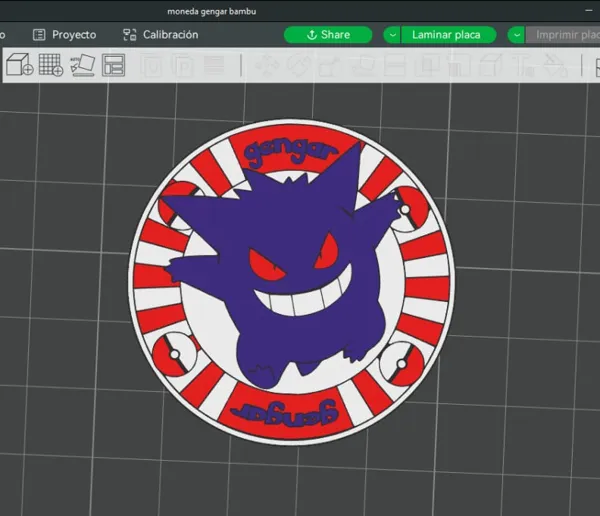This screenshot has height=516, width=600.
Task: Click the Laminar placa button
Action: (448, 35)
